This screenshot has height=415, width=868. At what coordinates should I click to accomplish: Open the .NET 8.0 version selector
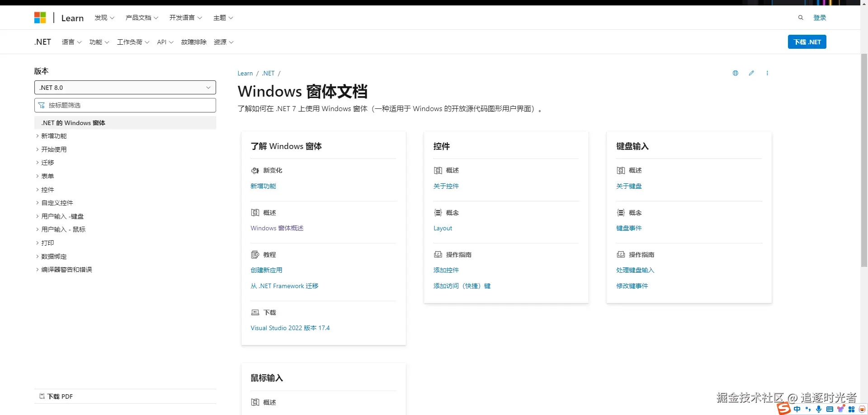coord(125,87)
